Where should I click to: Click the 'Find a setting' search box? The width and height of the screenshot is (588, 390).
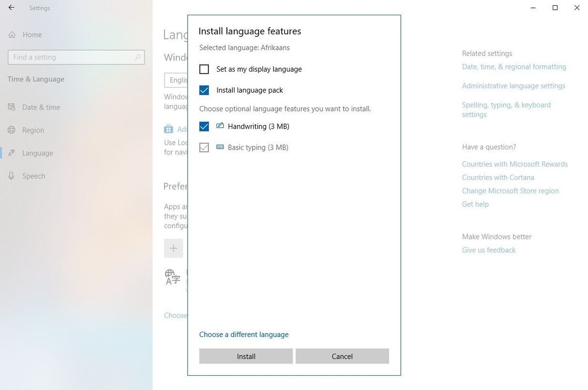[76, 57]
